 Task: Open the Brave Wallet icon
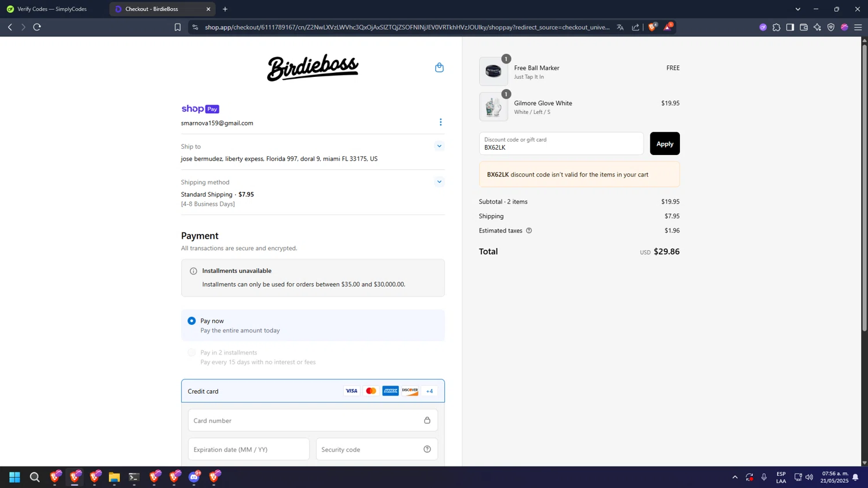[x=804, y=27]
